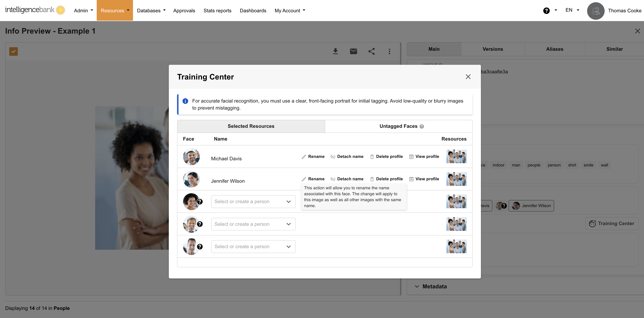Click the email envelope icon
644x318 pixels.
(x=353, y=51)
